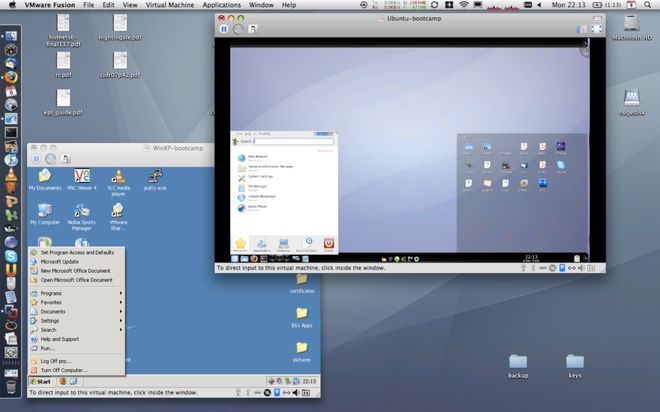The height and width of the screenshot is (412, 660).
Task: Select the backup folder on Mac desktop
Action: click(518, 366)
